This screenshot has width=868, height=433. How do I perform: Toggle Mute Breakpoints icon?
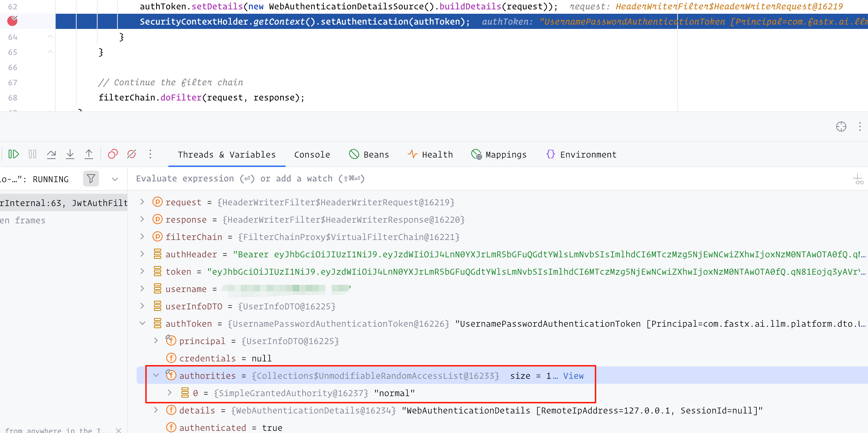coord(132,154)
